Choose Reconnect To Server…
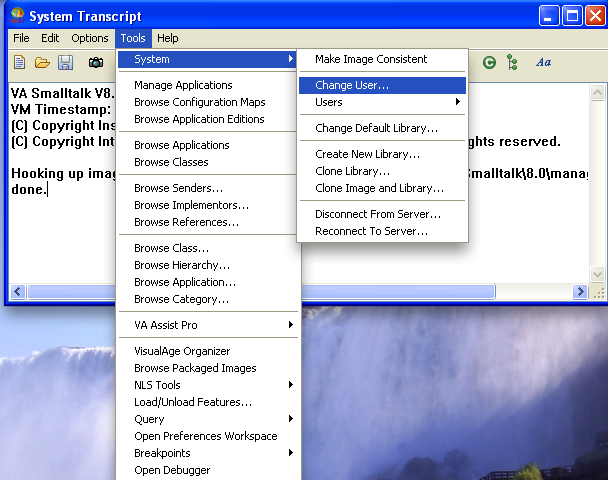This screenshot has width=608, height=480. point(383,231)
